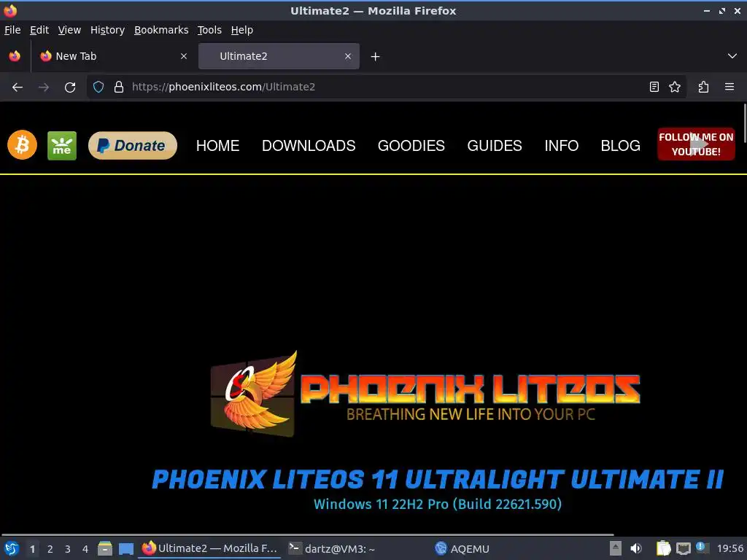Open a new tab with plus button

point(376,57)
